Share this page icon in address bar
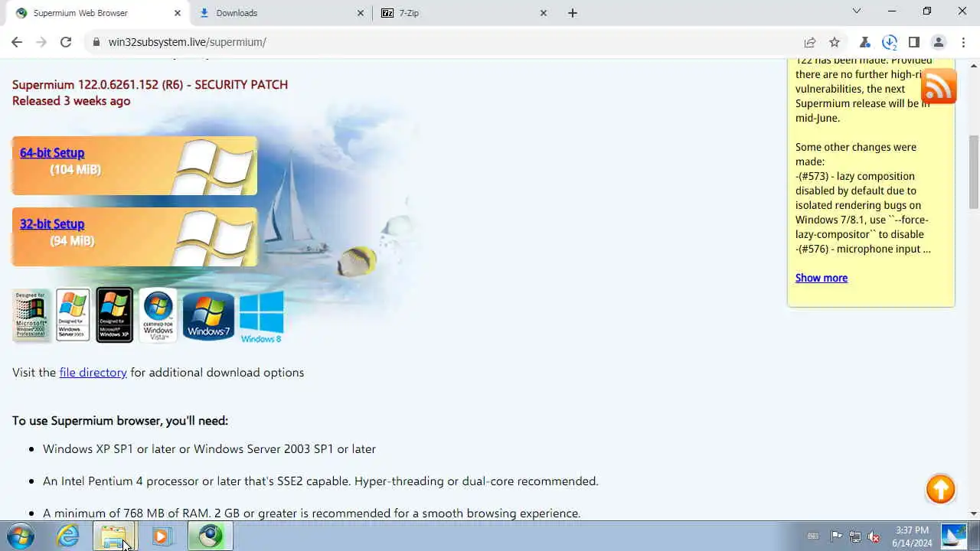The image size is (980, 551). [810, 42]
